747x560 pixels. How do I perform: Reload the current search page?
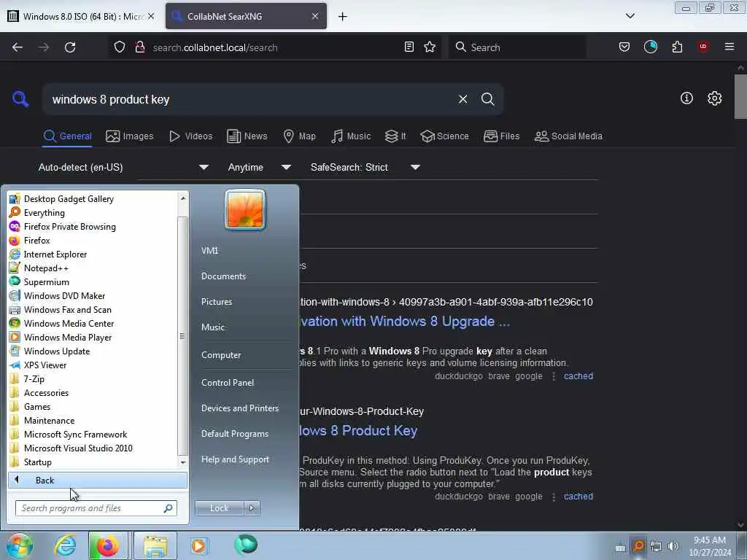point(70,47)
